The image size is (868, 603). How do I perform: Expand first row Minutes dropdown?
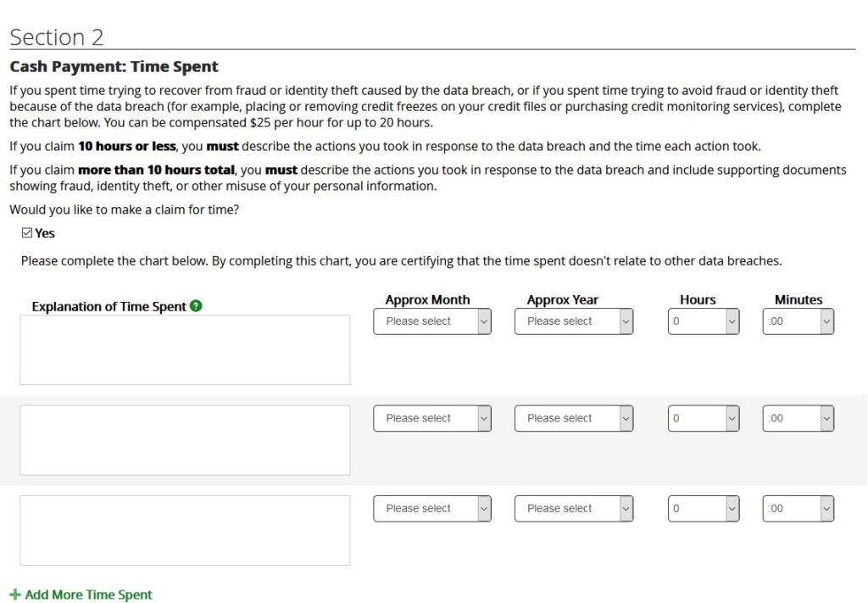pyautogui.click(x=798, y=321)
